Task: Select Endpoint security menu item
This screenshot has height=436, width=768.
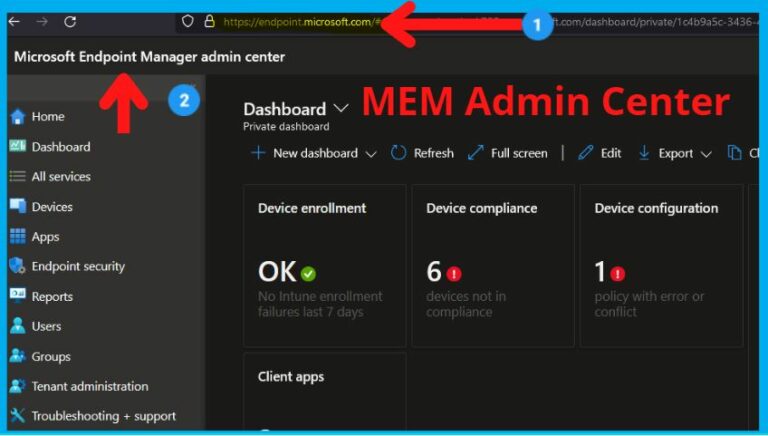Action: [78, 266]
